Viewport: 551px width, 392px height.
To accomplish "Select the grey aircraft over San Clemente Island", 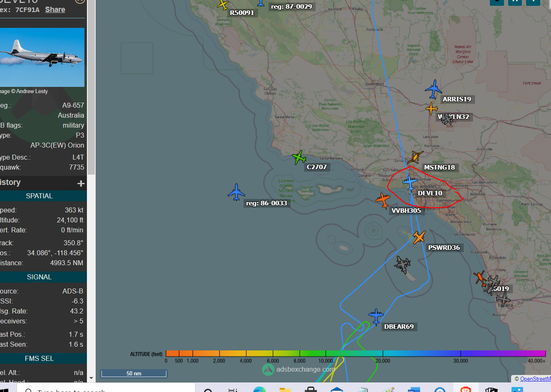I will click(403, 264).
